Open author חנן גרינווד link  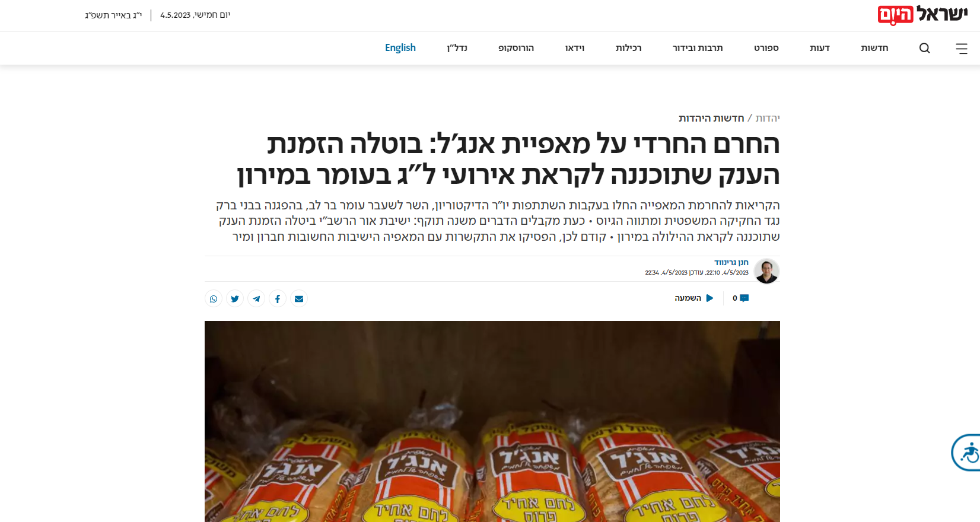(x=731, y=262)
